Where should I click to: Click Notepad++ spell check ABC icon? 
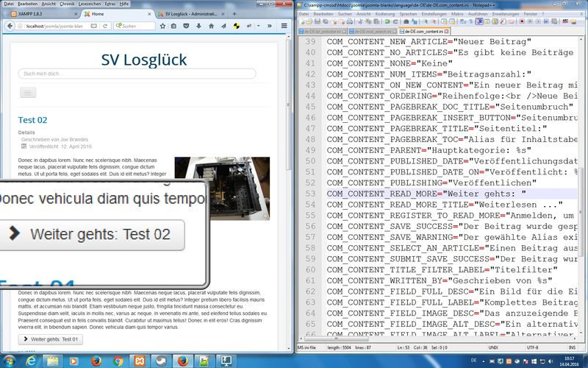(565, 22)
